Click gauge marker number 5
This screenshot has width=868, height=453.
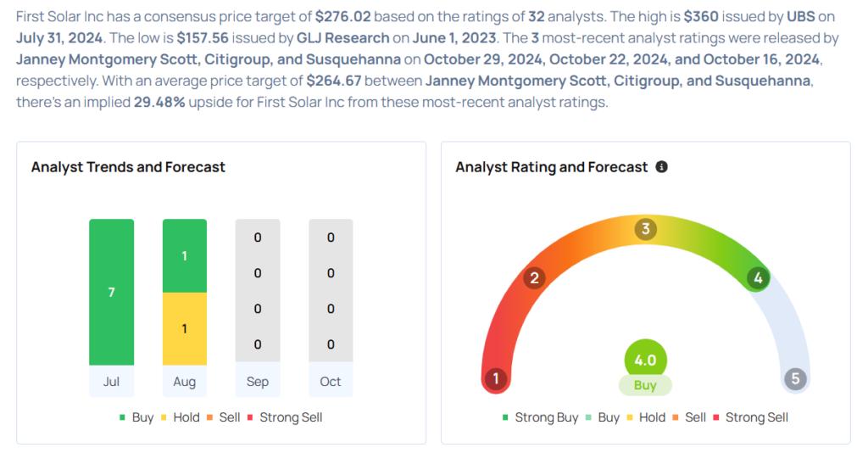click(x=795, y=378)
